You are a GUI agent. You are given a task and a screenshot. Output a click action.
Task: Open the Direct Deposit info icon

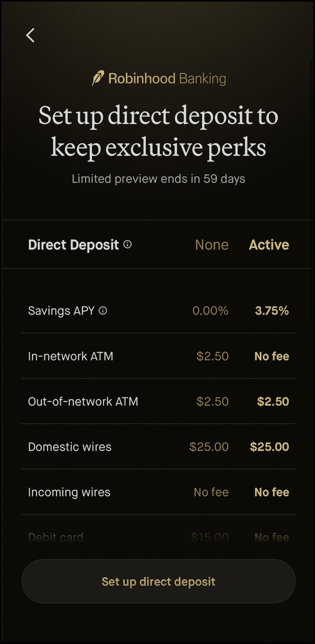[127, 244]
